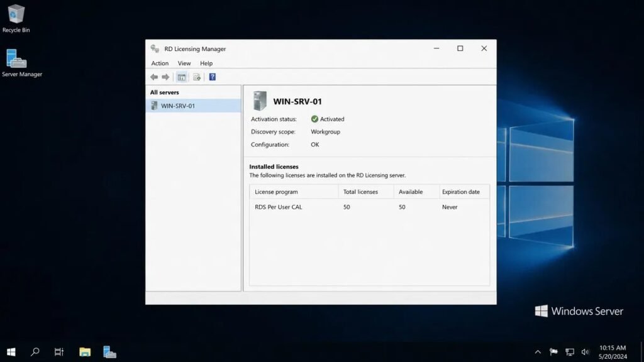Click the All servers tree heading

(x=164, y=92)
